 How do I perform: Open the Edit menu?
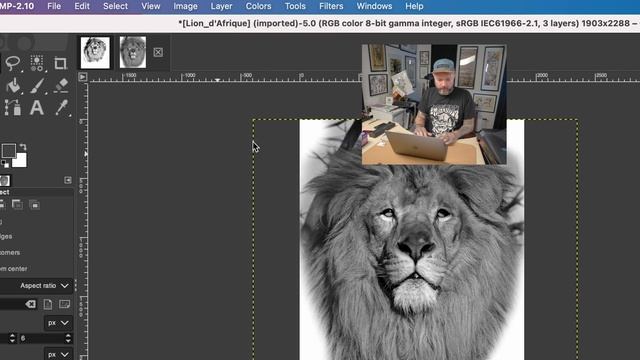(82, 7)
